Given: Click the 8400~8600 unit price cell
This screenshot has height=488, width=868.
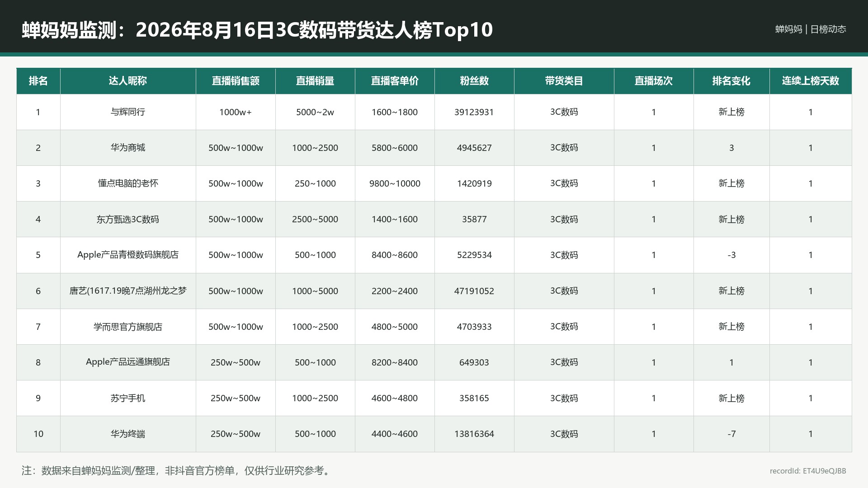Looking at the screenshot, I should pos(395,255).
